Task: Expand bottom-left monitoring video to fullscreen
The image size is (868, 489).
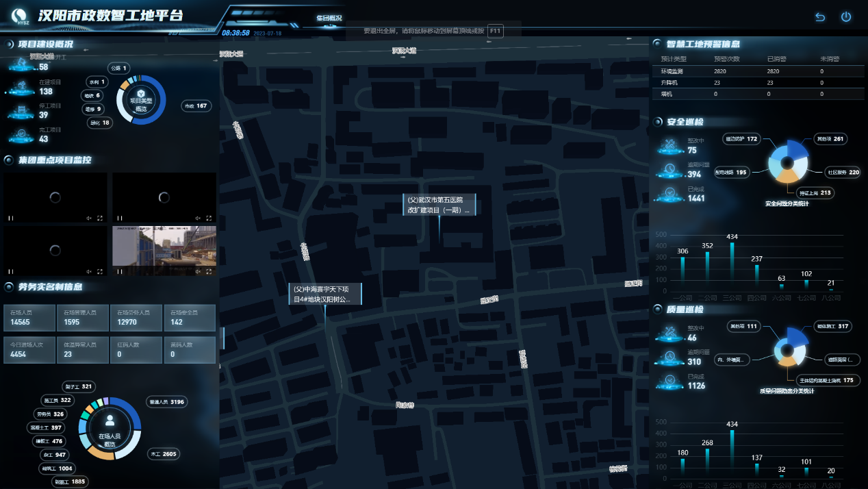Action: [x=101, y=272]
